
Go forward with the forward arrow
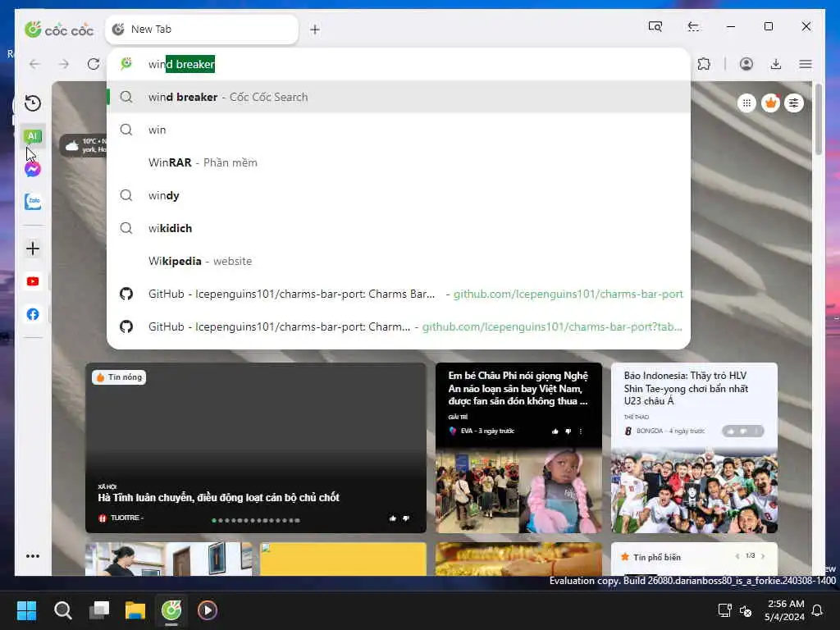point(64,64)
